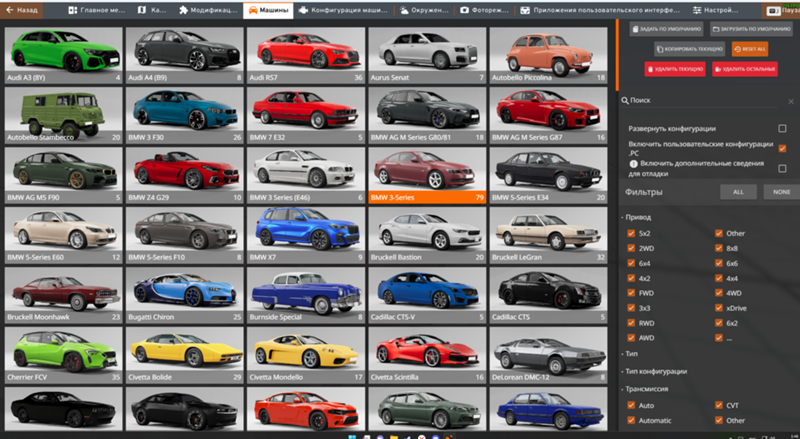Uncheck the Automatic transmission filter
The width and height of the screenshot is (800, 439).
(x=631, y=420)
